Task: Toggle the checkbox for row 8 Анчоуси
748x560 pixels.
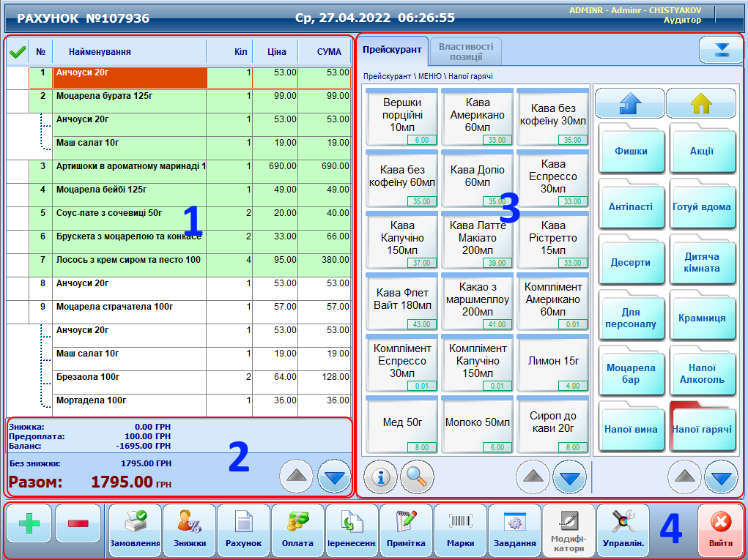Action: click(x=18, y=284)
